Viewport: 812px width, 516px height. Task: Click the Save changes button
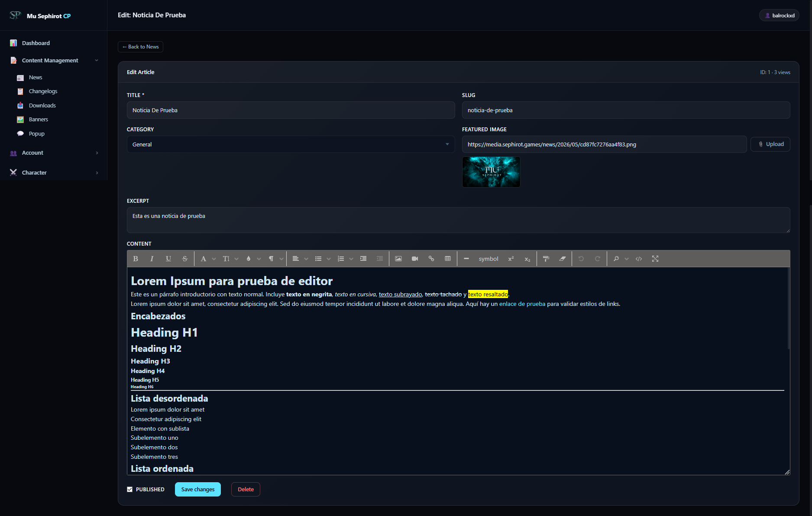198,489
